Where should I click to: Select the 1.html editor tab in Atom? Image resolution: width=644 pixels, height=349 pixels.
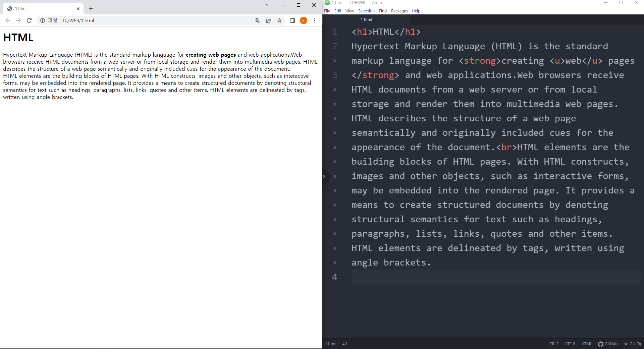pos(366,20)
